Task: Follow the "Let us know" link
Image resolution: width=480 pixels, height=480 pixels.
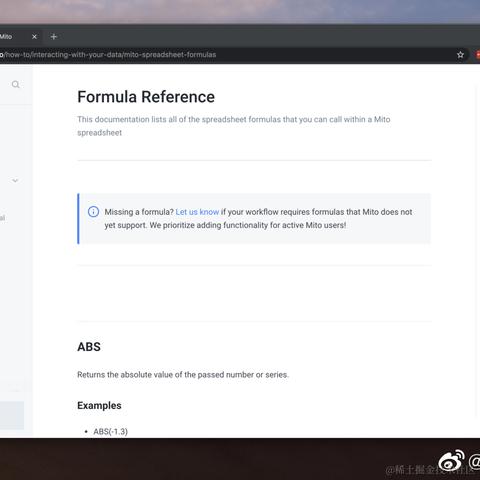Action: 197,212
